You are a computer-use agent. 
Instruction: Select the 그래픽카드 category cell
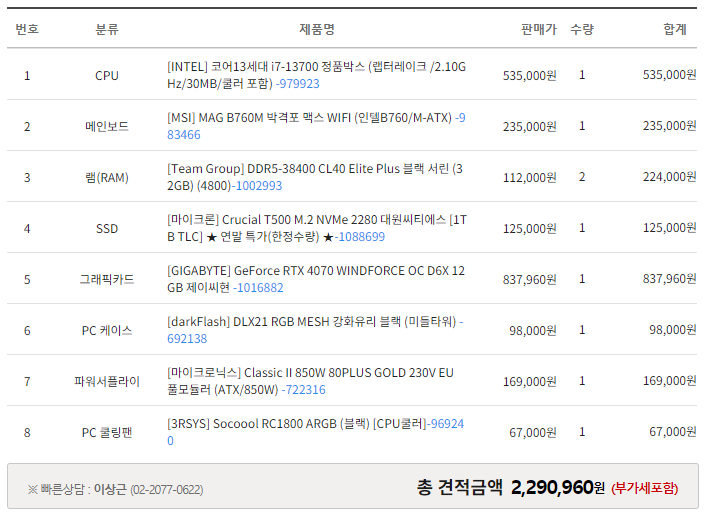pos(107,279)
